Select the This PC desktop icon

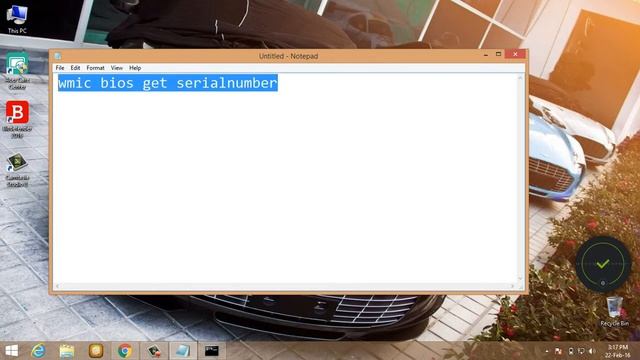click(x=17, y=19)
